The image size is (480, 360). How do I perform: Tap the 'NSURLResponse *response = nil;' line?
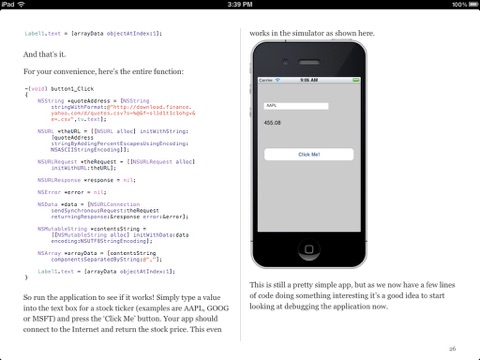[86, 180]
